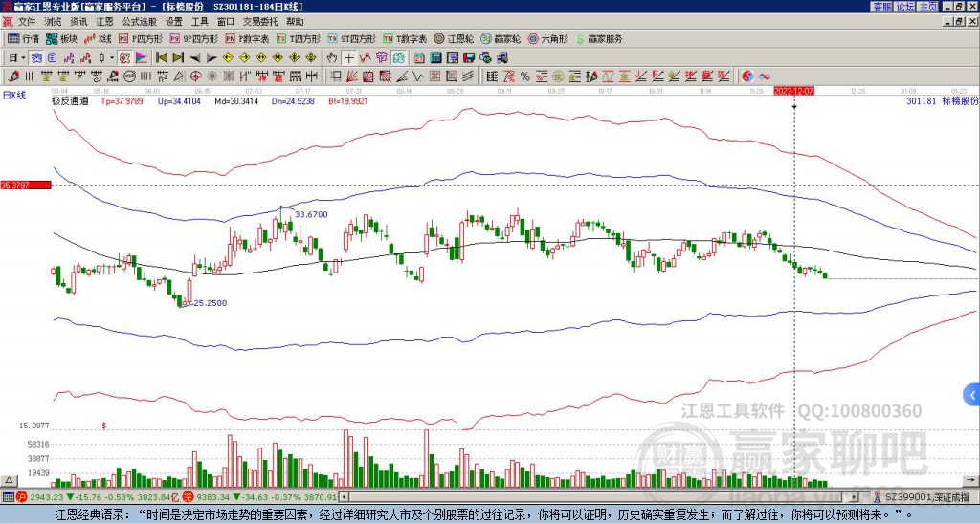Open the 赢家轮 wheel tool
The width and height of the screenshot is (980, 524).
pyautogui.click(x=501, y=38)
